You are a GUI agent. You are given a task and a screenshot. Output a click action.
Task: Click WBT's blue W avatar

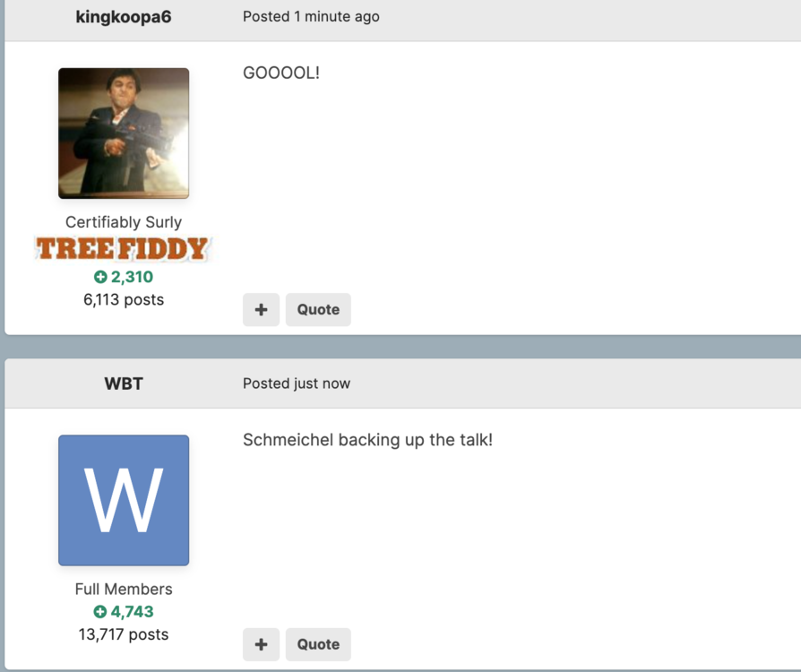[x=124, y=500]
